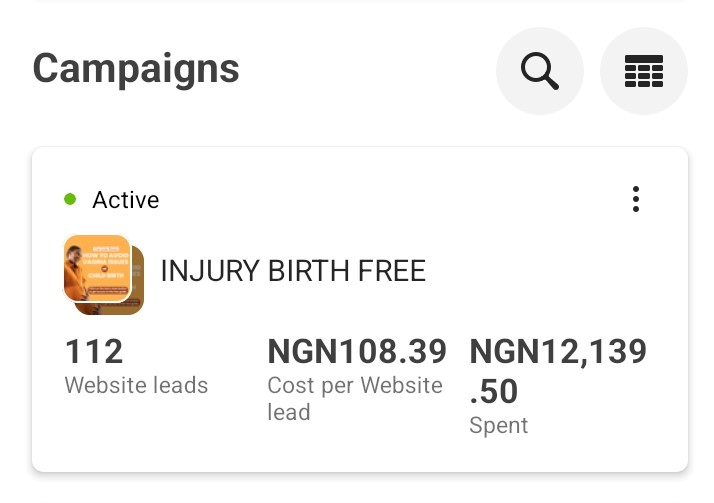The image size is (714, 503).
Task: Open the INJURY BIRTH FREE campaign
Action: pyautogui.click(x=293, y=270)
